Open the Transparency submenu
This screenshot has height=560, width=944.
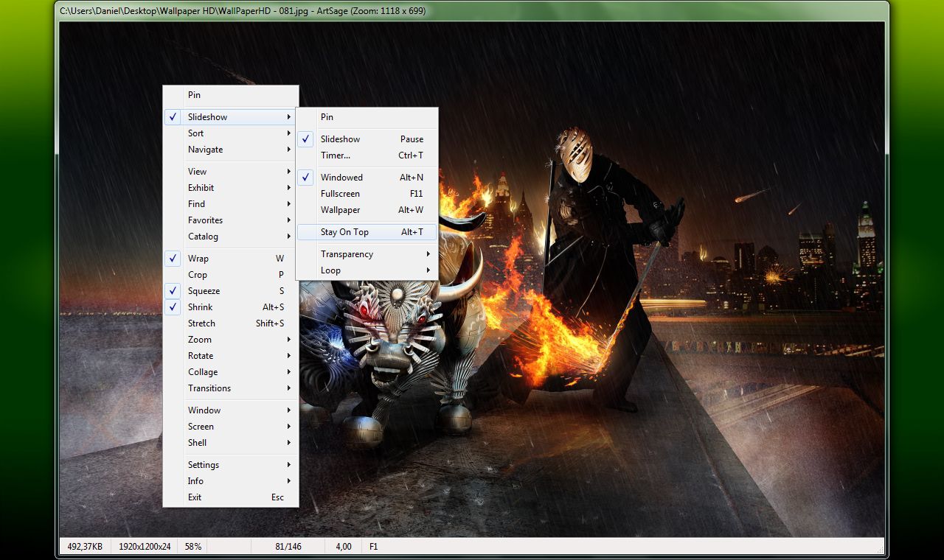pyautogui.click(x=367, y=254)
